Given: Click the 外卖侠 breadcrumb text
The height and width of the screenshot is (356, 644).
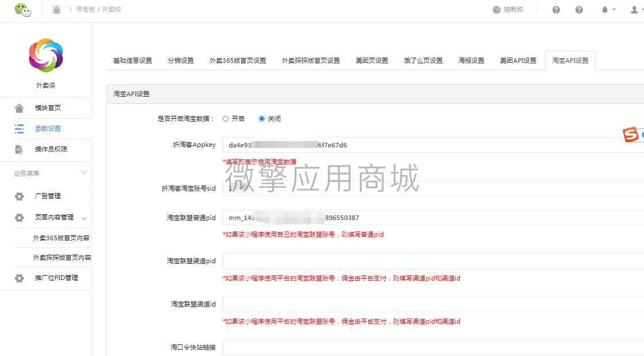Looking at the screenshot, I should click(x=111, y=9).
